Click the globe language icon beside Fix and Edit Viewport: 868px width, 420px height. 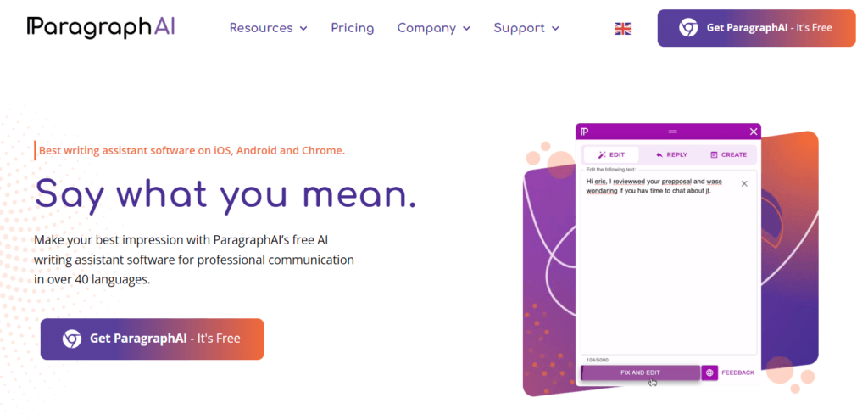point(709,372)
